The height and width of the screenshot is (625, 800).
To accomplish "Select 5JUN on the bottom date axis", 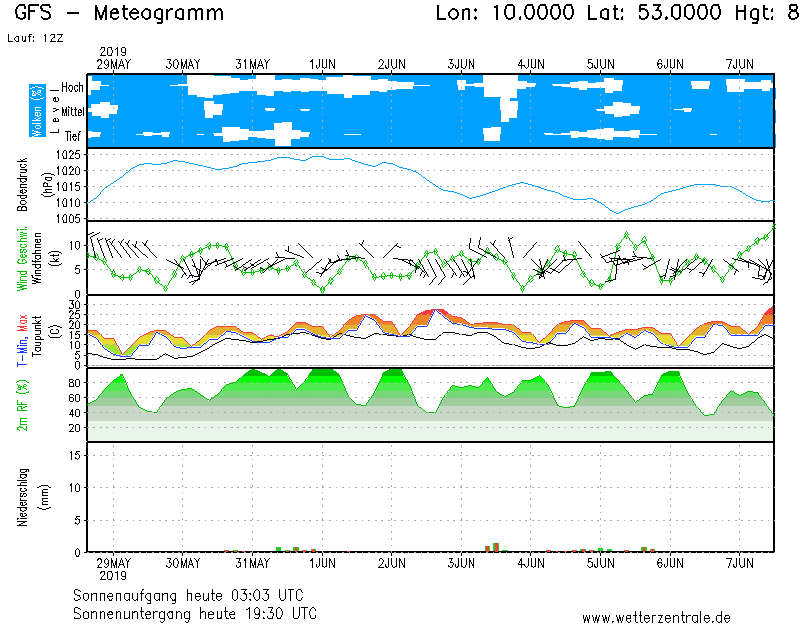I will (x=600, y=564).
